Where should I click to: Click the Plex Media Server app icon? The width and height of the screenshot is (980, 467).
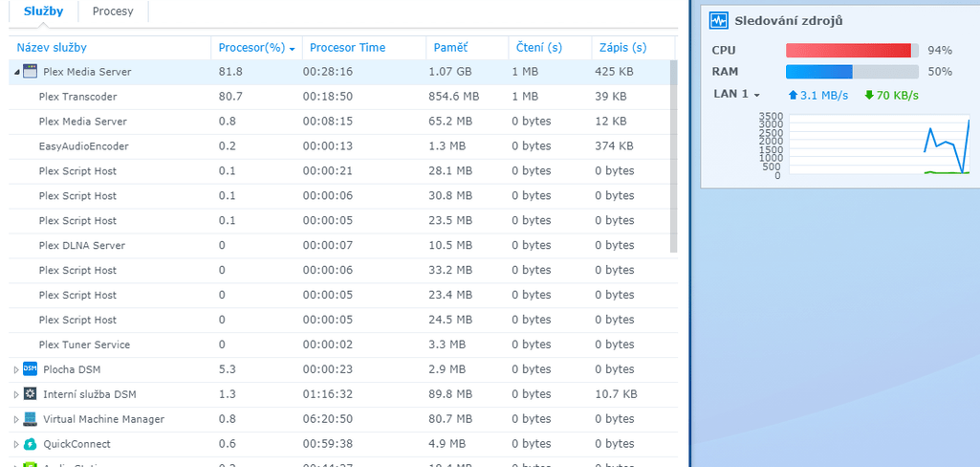pos(31,71)
